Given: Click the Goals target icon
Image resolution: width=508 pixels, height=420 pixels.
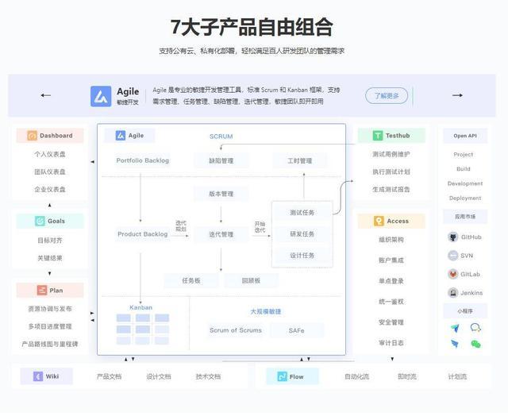Looking at the screenshot, I should point(40,221).
